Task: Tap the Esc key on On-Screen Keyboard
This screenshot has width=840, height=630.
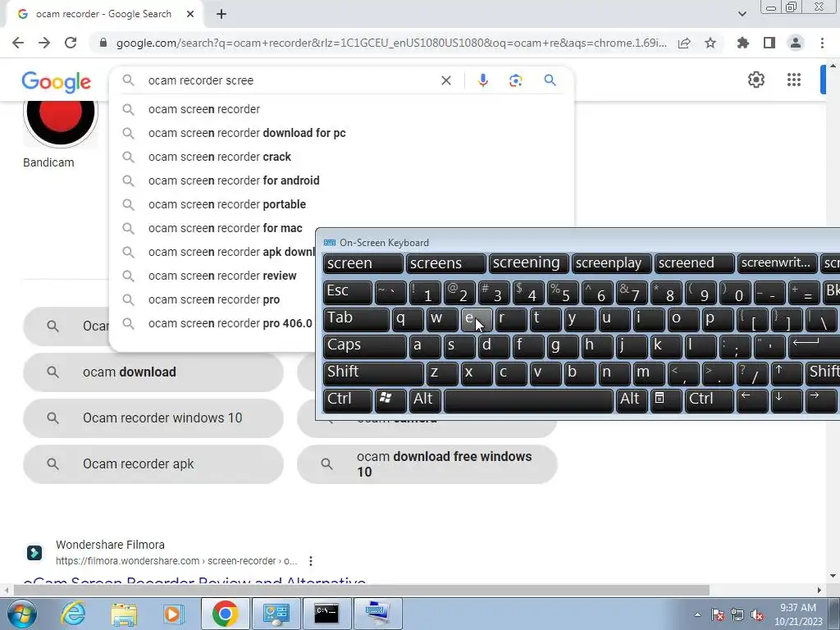Action: click(348, 292)
